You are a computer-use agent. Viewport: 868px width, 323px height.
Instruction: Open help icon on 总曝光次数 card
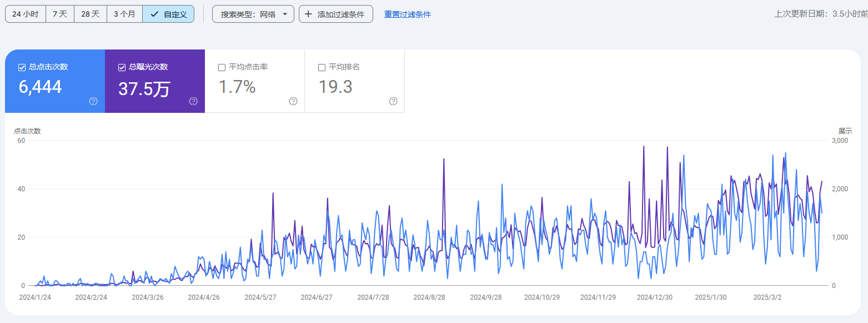[193, 101]
